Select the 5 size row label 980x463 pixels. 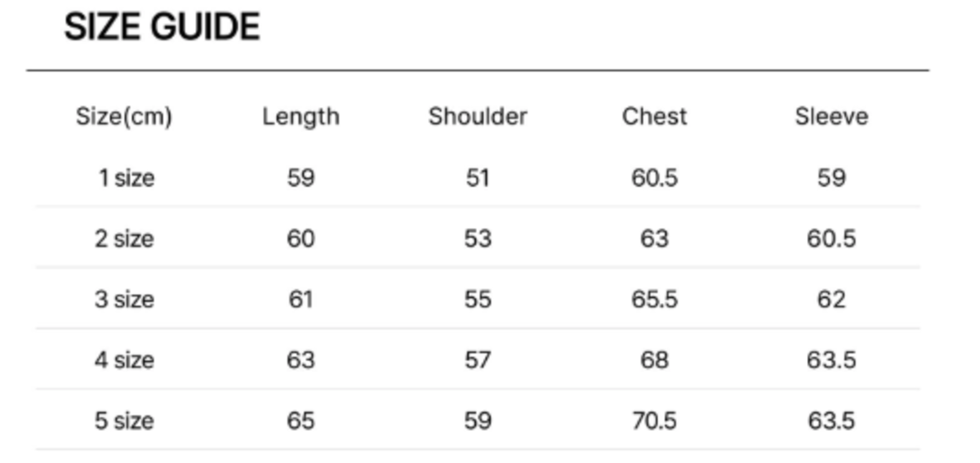click(x=124, y=421)
